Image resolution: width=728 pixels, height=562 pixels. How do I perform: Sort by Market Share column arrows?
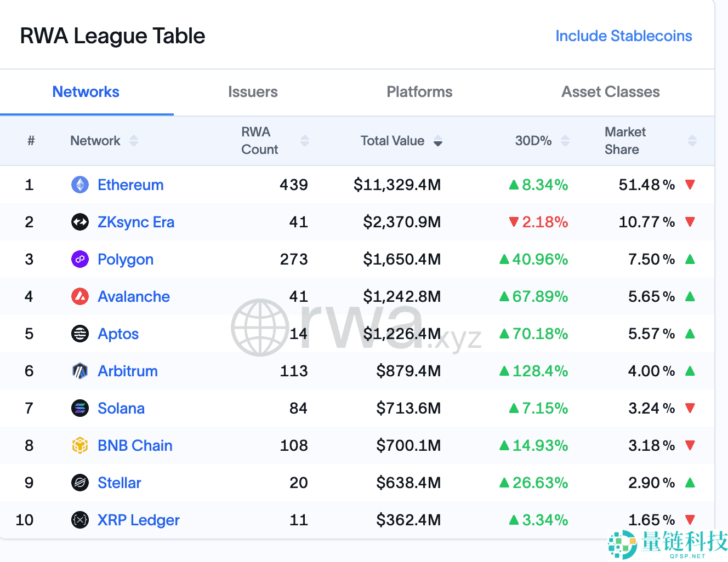(x=692, y=141)
